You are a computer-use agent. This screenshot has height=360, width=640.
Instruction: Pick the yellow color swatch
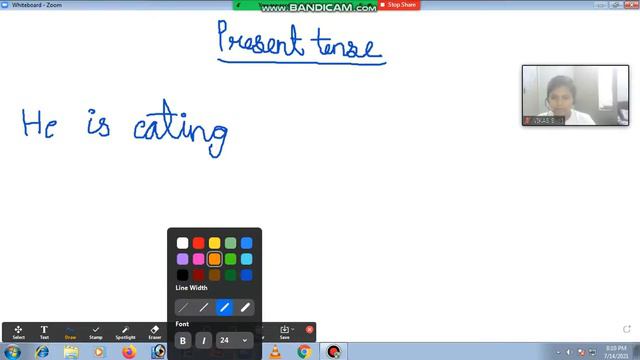pos(214,243)
